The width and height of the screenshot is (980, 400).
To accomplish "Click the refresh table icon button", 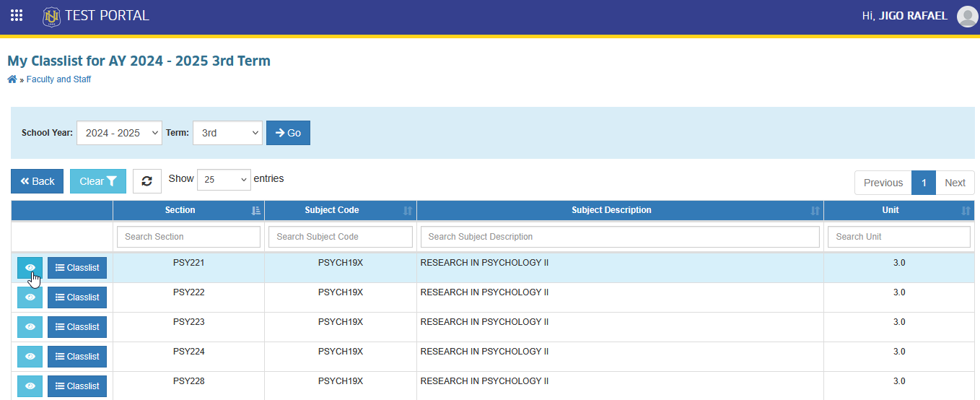I will pyautogui.click(x=147, y=181).
